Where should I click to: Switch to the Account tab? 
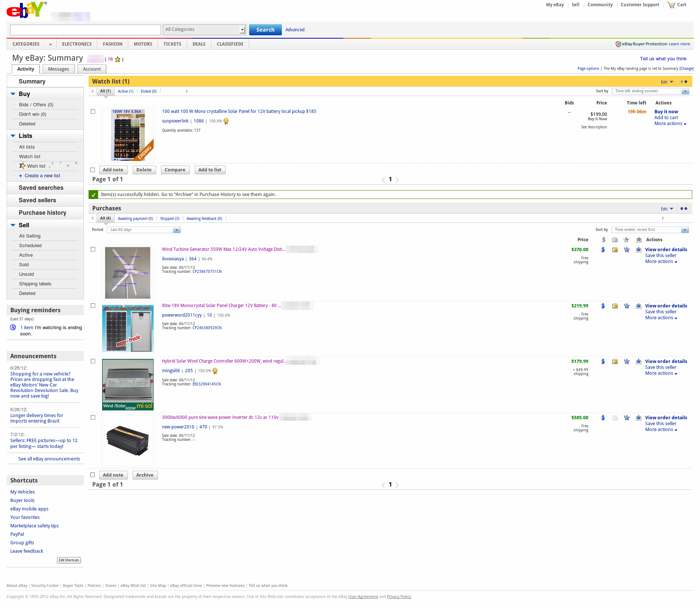coord(92,69)
